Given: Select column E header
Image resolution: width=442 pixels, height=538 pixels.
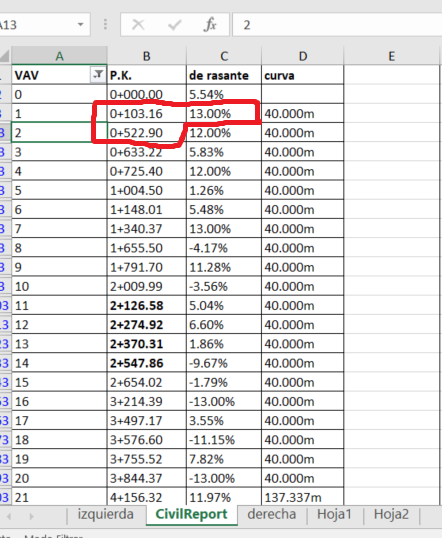Looking at the screenshot, I should click(392, 56).
